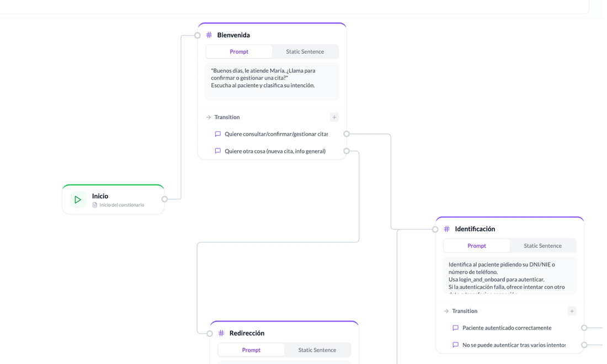Click the Identificación prompt text area
The width and height of the screenshot is (607, 364).
(510, 275)
